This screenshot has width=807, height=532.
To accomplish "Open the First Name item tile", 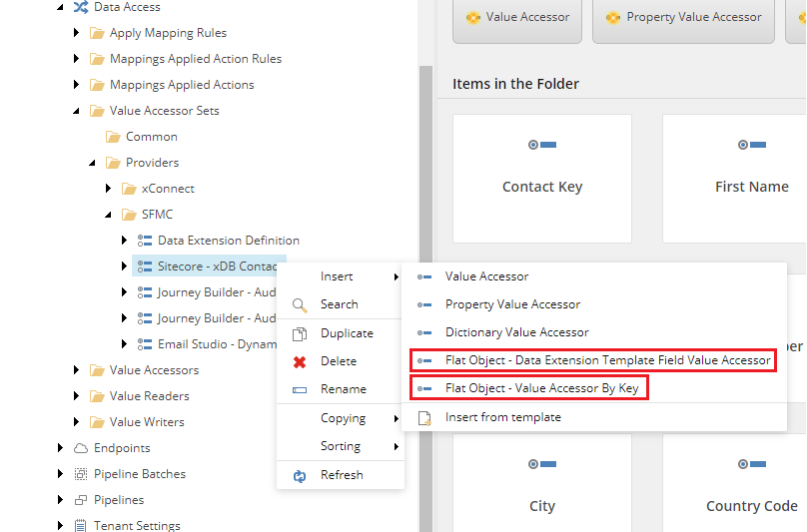I will (x=735, y=179).
